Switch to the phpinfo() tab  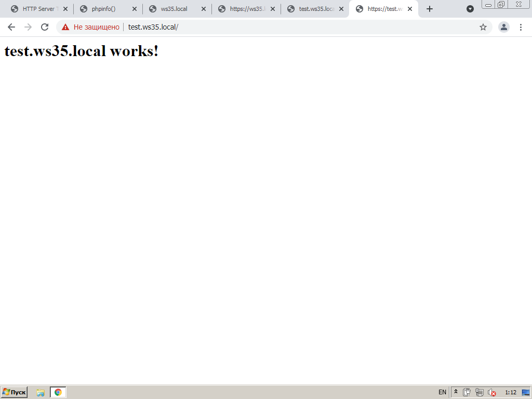point(104,9)
